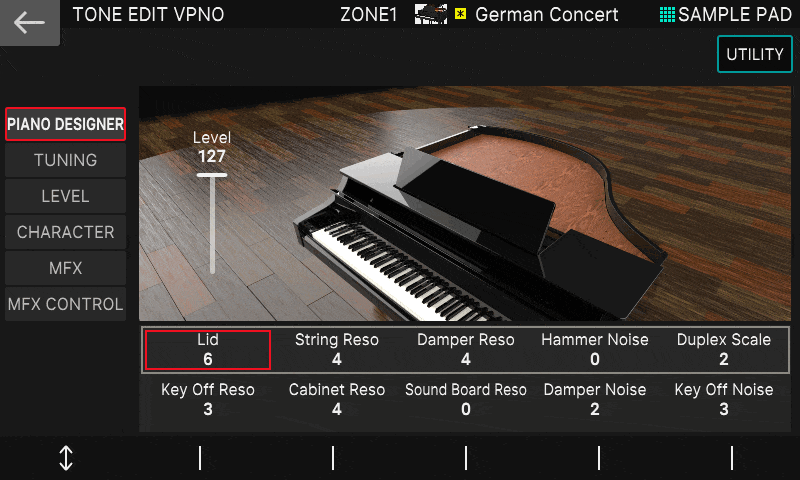Select the Lid parameter
This screenshot has width=800, height=480.
click(x=208, y=349)
